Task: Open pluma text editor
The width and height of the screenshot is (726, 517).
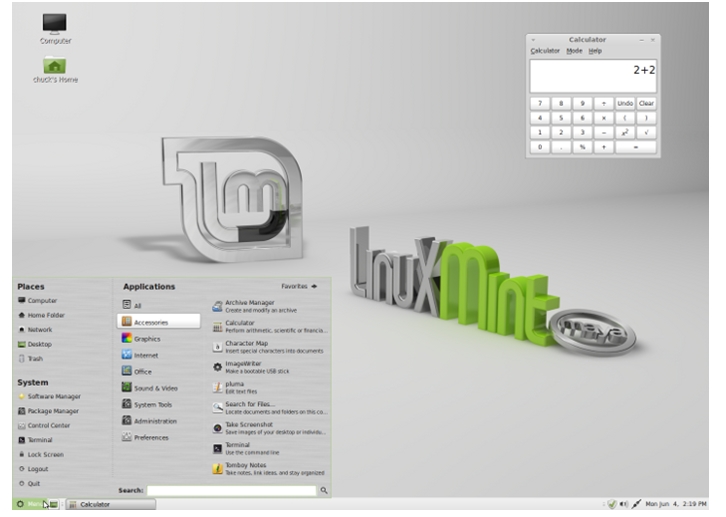Action: coord(270,387)
